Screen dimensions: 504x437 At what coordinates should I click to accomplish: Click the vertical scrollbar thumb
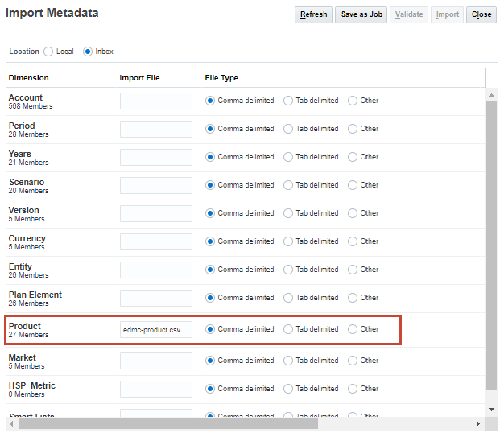click(x=491, y=245)
